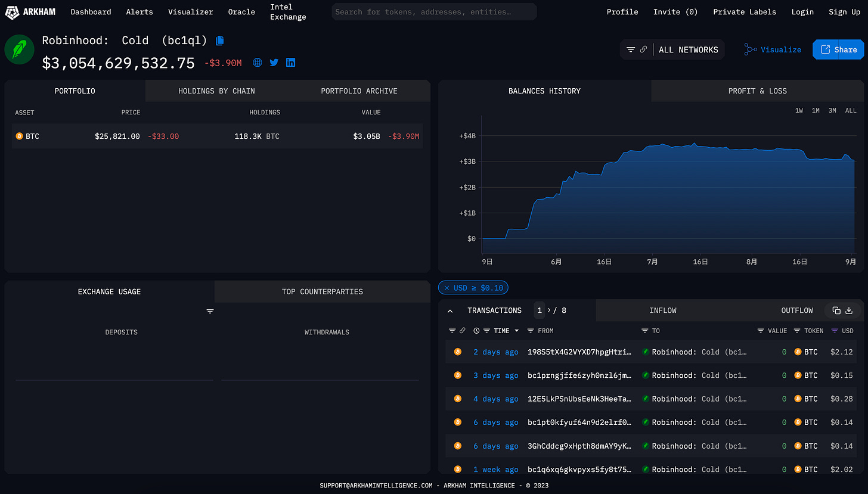This screenshot has width=868, height=494.
Task: Select the Portfolio tab
Action: pos(75,91)
